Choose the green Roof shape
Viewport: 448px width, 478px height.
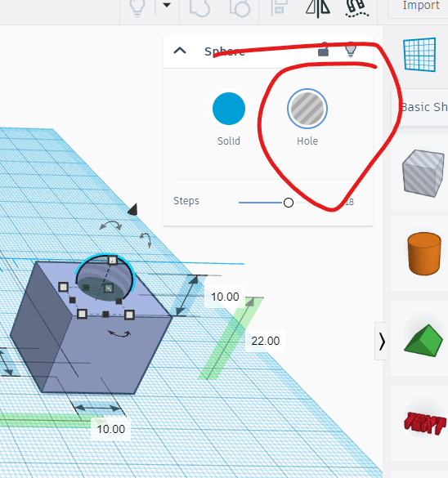point(423,340)
